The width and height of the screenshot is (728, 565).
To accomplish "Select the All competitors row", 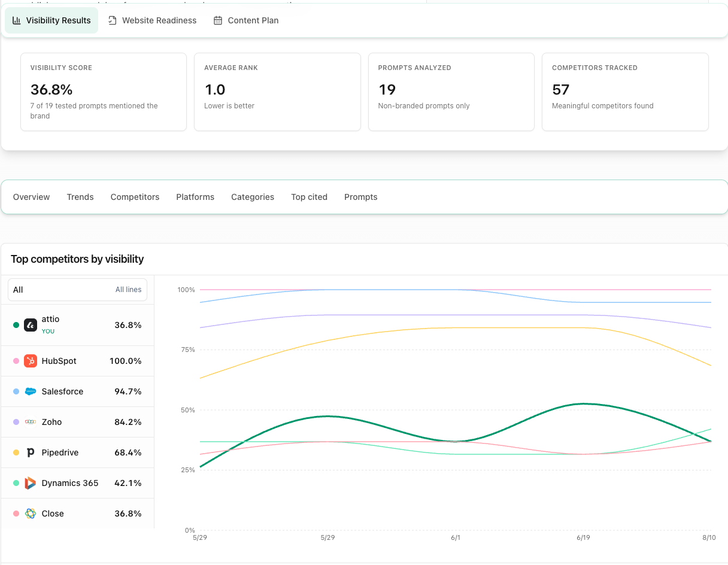I will 77,290.
